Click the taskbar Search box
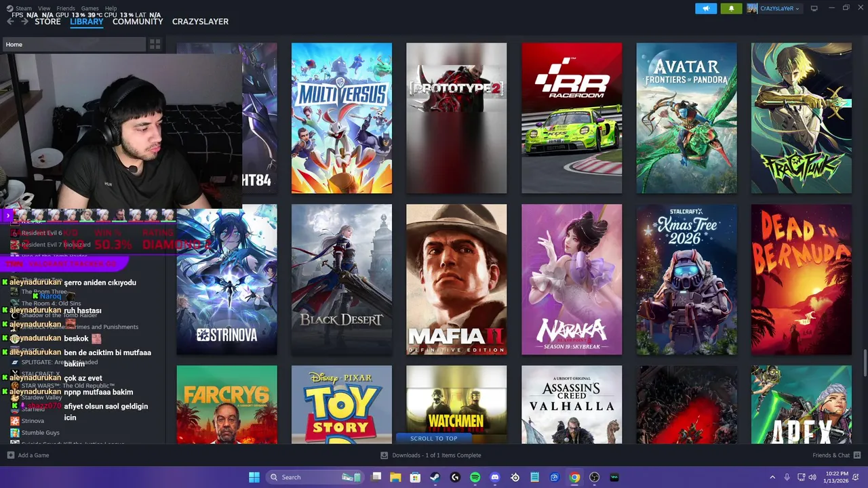 (x=315, y=477)
